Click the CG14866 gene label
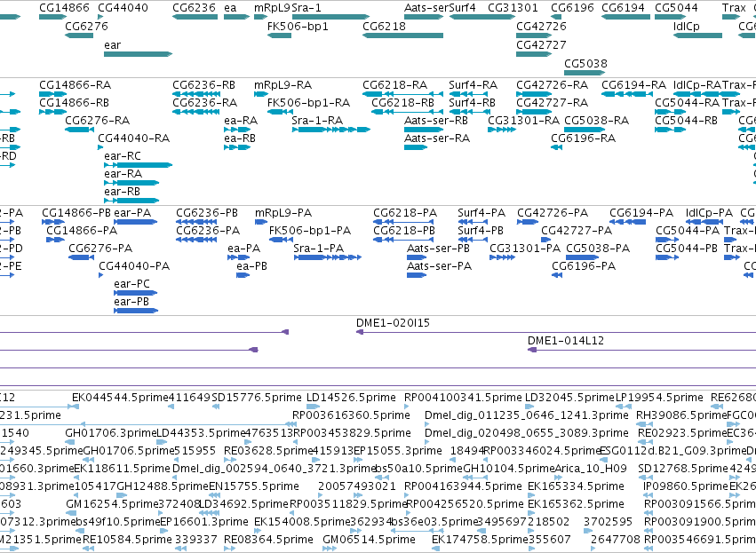 pos(64,8)
